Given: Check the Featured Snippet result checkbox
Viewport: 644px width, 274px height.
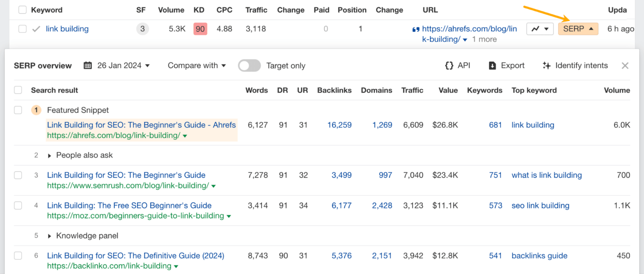Looking at the screenshot, I should tap(18, 110).
